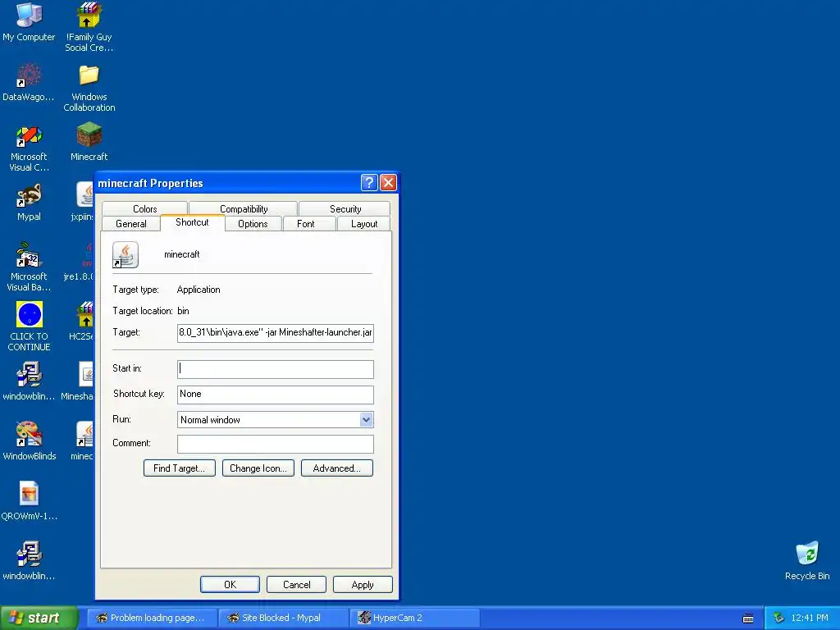The width and height of the screenshot is (840, 630).
Task: Click the Shortcut key field showing None
Action: (276, 395)
